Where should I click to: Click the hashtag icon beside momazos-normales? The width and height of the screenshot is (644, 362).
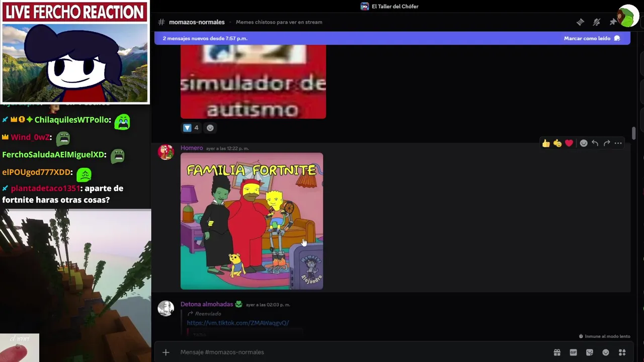click(x=162, y=22)
